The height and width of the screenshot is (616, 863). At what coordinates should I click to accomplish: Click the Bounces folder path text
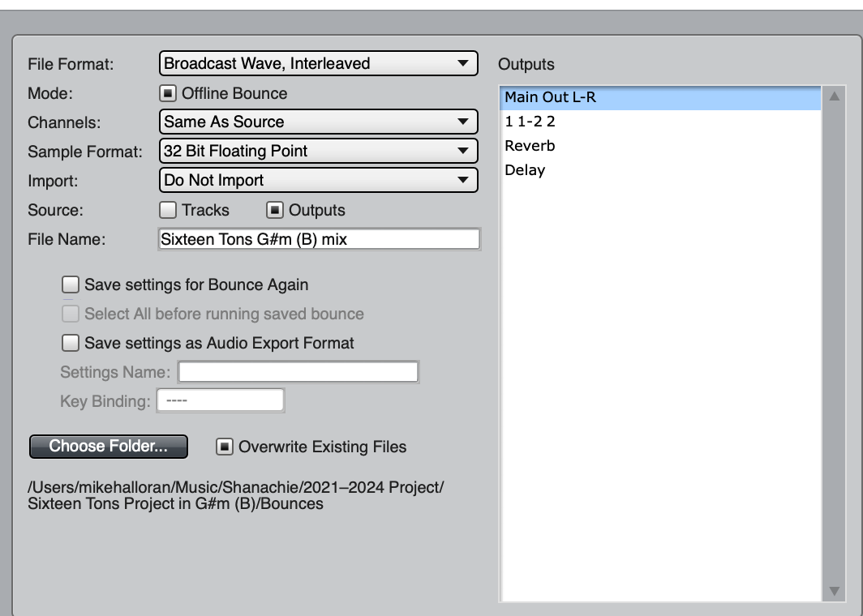(x=235, y=495)
